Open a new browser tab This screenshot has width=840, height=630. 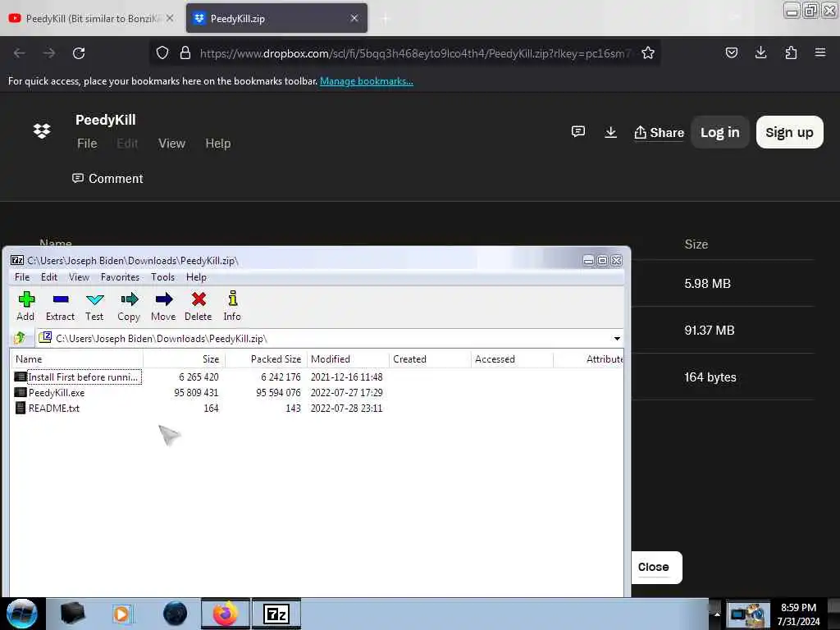386,19
